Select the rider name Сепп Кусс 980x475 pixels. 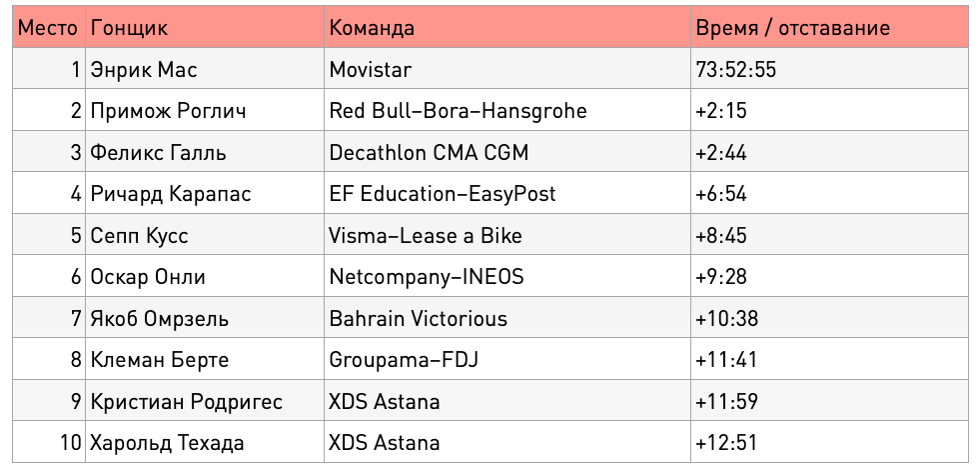click(x=139, y=235)
